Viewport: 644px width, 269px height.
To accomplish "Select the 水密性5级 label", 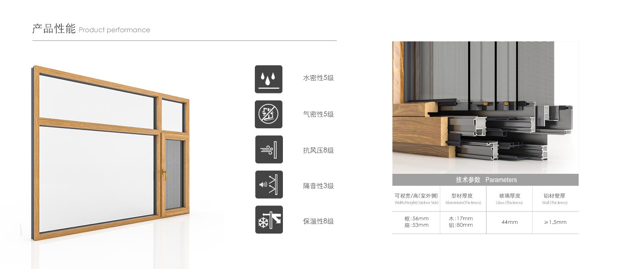I will point(318,78).
